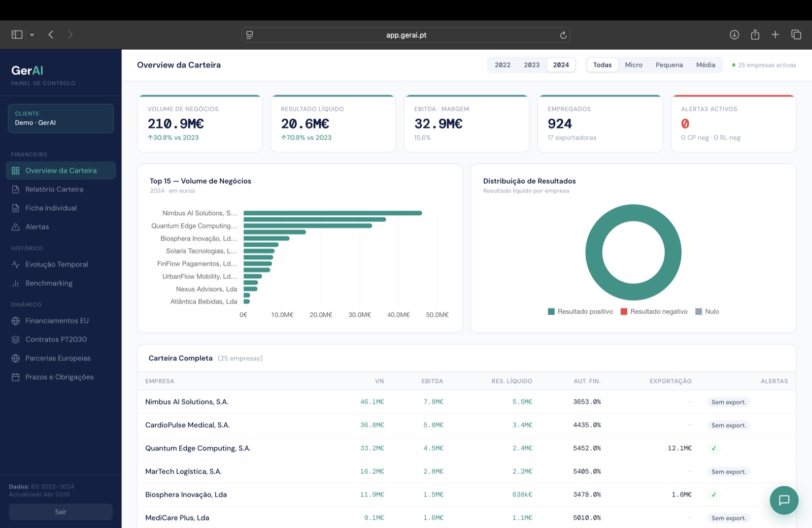Filter companies by Micro size

coord(633,65)
